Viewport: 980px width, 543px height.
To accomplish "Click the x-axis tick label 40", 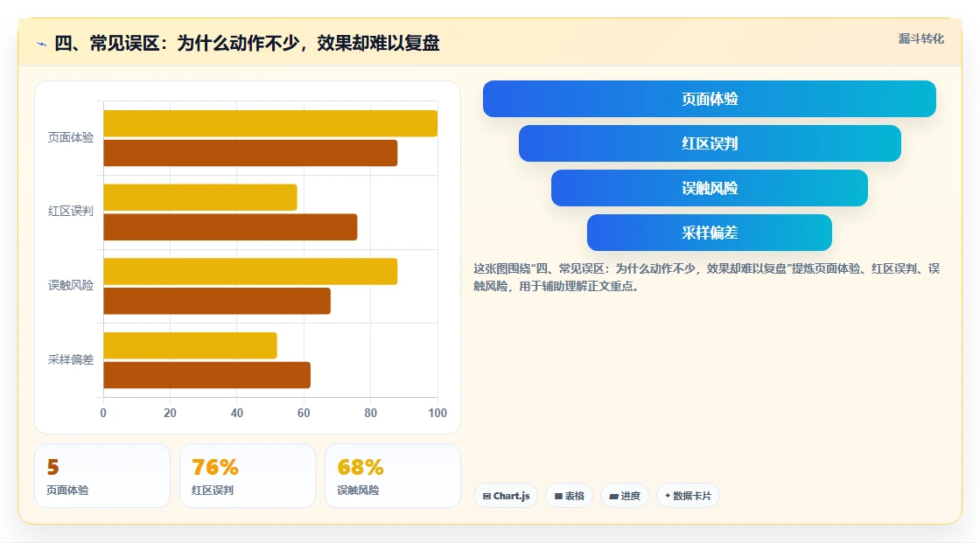I will 237,413.
